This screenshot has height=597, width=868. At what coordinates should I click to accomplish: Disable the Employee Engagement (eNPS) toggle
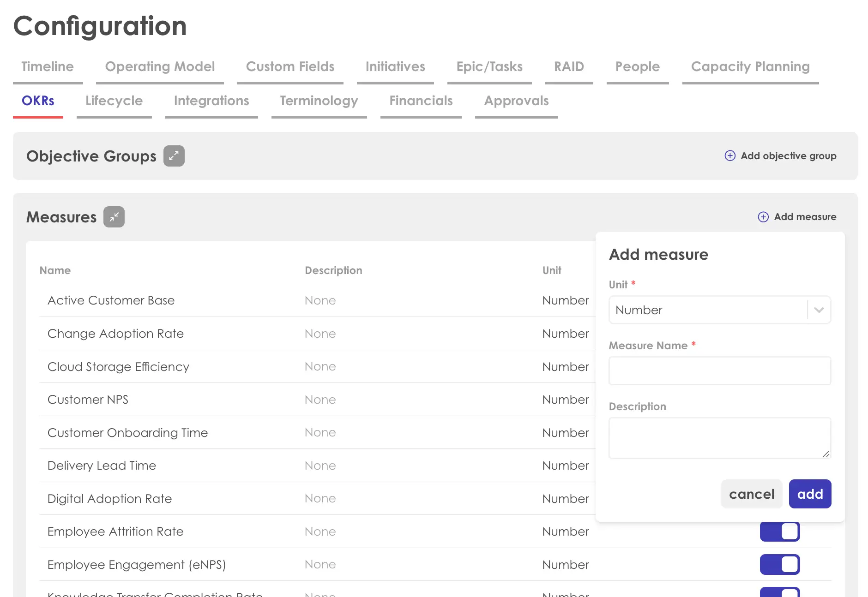click(779, 564)
